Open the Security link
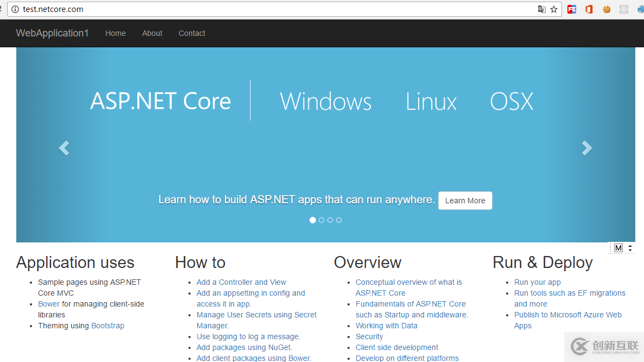Viewport: 644px width, 362px height. coord(369,336)
